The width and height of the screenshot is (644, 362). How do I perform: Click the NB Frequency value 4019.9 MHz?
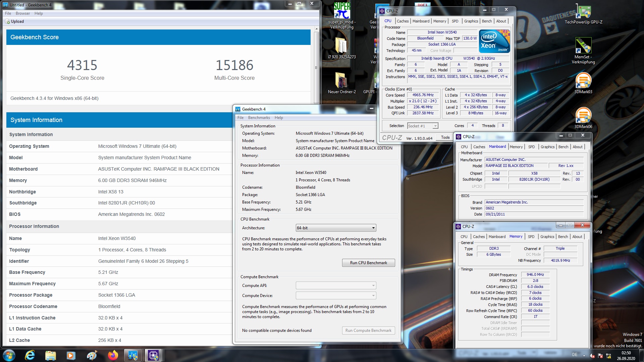(x=560, y=261)
